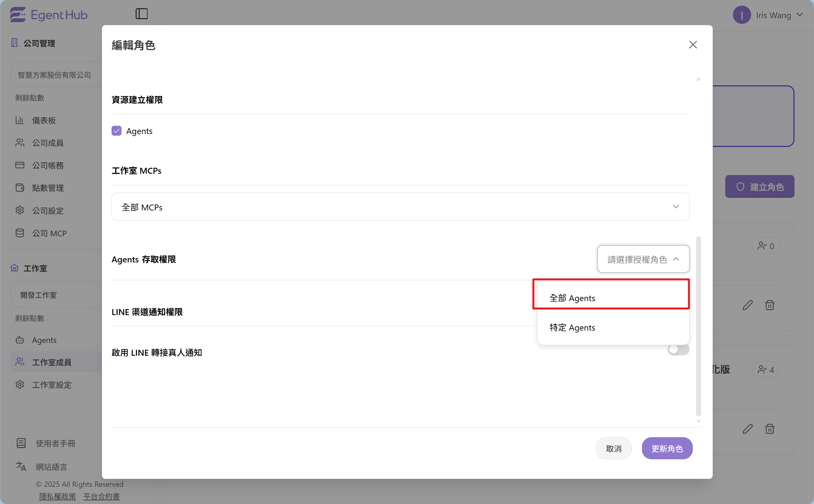Viewport: 814px width, 504px height.
Task: Click the 取消 cancel button
Action: pyautogui.click(x=613, y=448)
